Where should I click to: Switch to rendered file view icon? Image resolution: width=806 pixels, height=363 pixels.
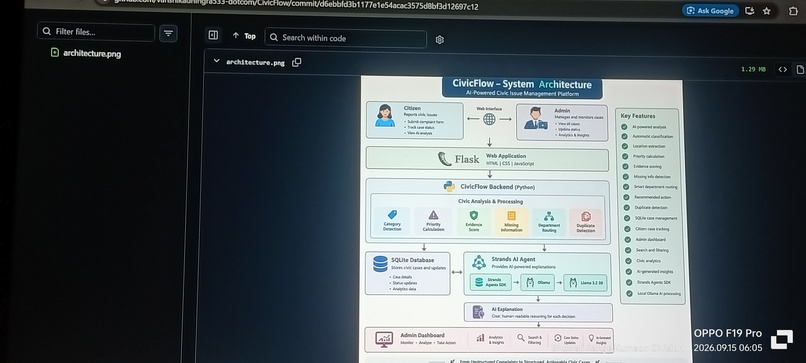click(x=800, y=69)
